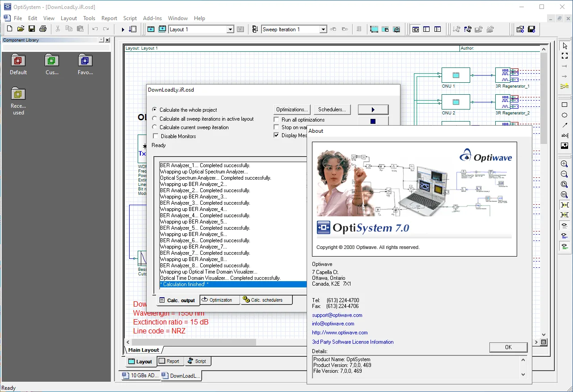Open the Default component library folder

click(18, 64)
